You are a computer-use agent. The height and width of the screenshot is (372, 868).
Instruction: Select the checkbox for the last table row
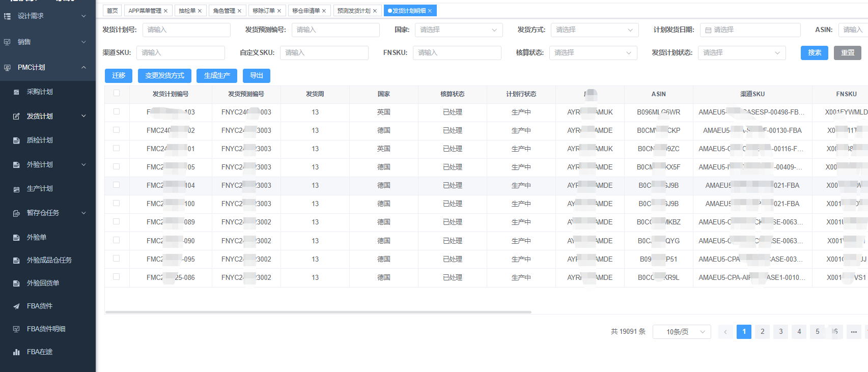(x=117, y=277)
